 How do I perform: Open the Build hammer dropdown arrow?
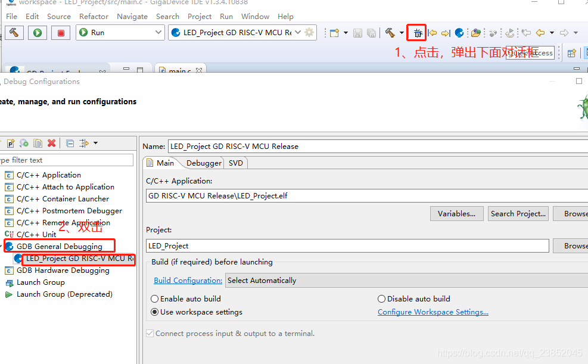[x=402, y=33]
